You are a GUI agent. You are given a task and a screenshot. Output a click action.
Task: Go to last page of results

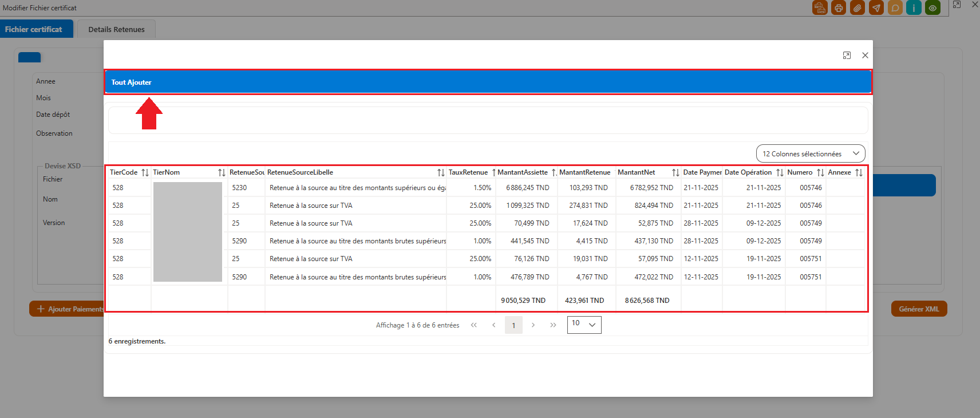point(553,325)
